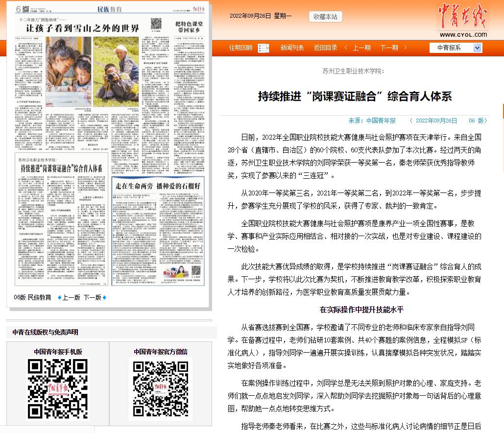Image resolution: width=504 pixels, height=433 pixels.
Task: Click photo of boy with camera on newspaper
Action: point(116,72)
